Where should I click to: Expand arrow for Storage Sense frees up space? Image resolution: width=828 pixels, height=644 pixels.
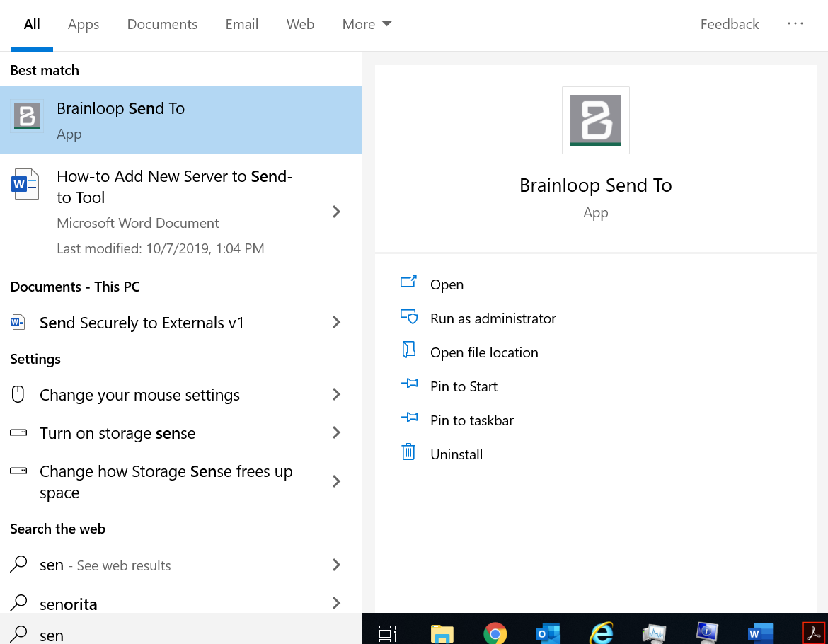pyautogui.click(x=336, y=481)
